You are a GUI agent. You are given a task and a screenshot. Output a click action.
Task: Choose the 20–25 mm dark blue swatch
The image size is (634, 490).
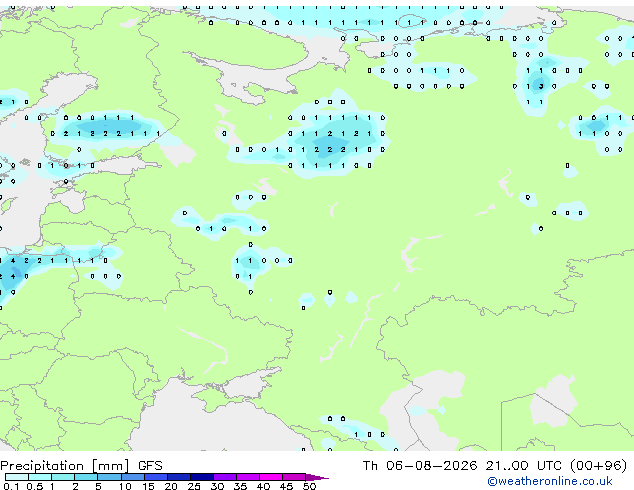179,477
